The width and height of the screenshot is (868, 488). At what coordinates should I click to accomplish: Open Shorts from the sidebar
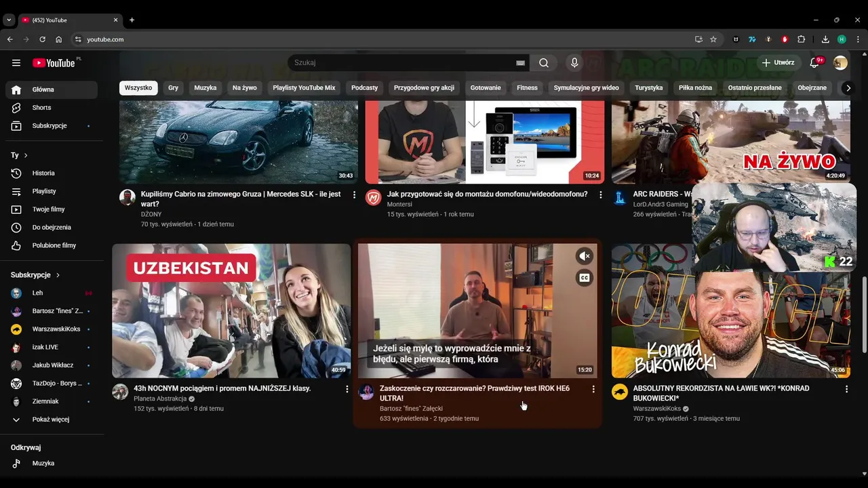[52, 108]
